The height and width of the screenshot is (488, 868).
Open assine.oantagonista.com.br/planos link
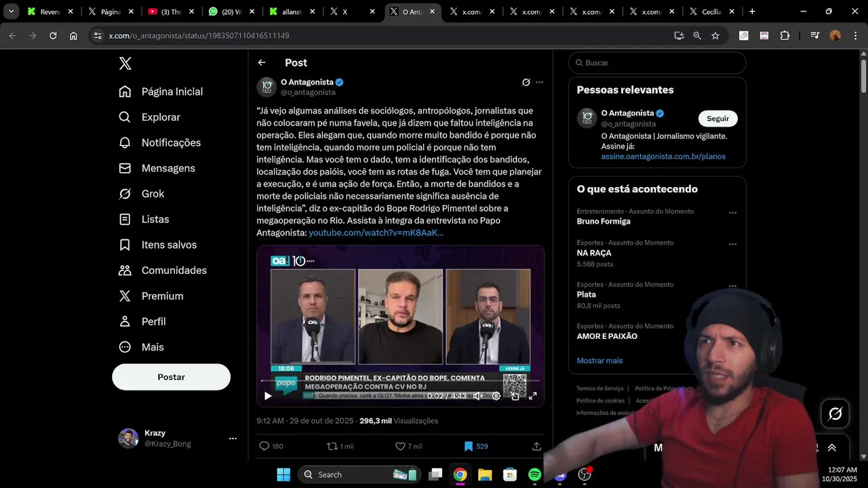click(663, 157)
